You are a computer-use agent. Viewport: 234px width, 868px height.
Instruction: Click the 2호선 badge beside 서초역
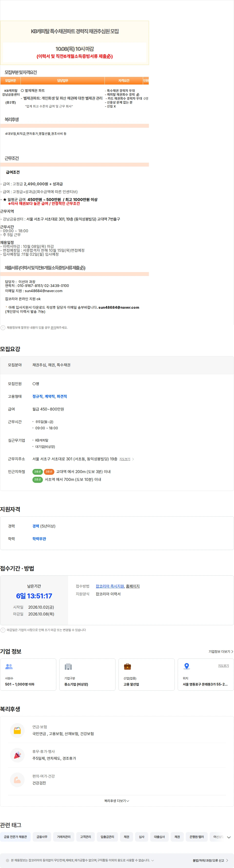37,479
